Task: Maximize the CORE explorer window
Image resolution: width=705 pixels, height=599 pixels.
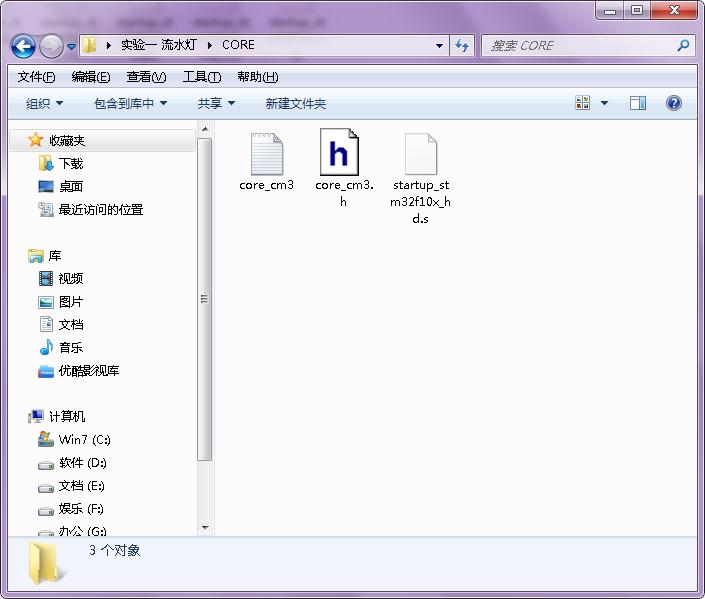Action: click(637, 11)
